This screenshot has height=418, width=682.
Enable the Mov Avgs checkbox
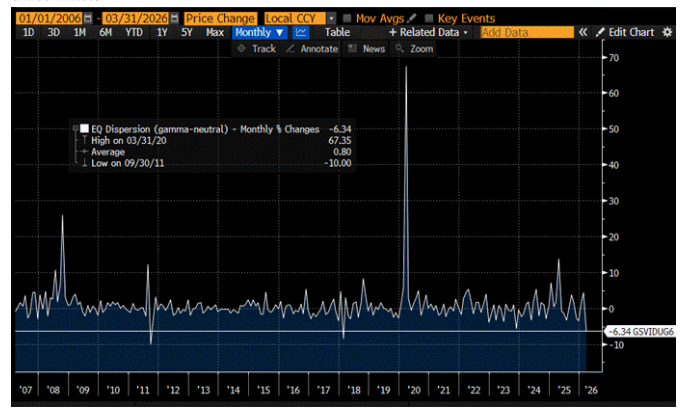pos(348,19)
